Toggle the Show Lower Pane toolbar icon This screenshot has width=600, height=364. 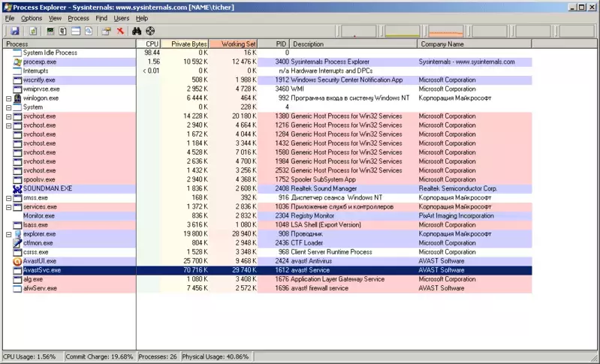point(76,31)
